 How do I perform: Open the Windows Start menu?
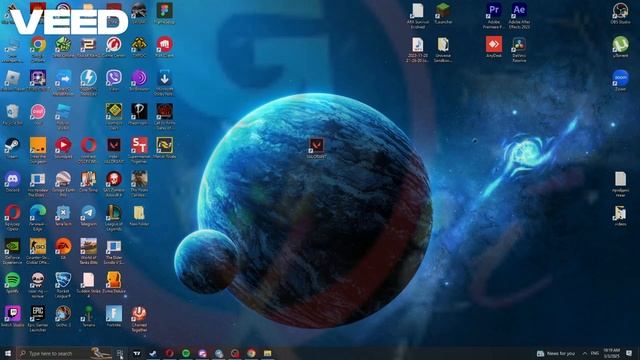(8, 353)
